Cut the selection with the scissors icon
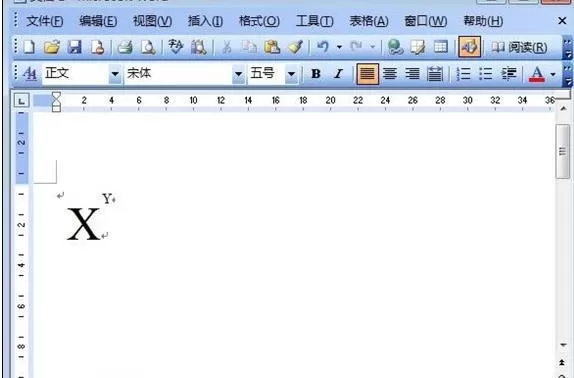574x378 pixels. [227, 47]
